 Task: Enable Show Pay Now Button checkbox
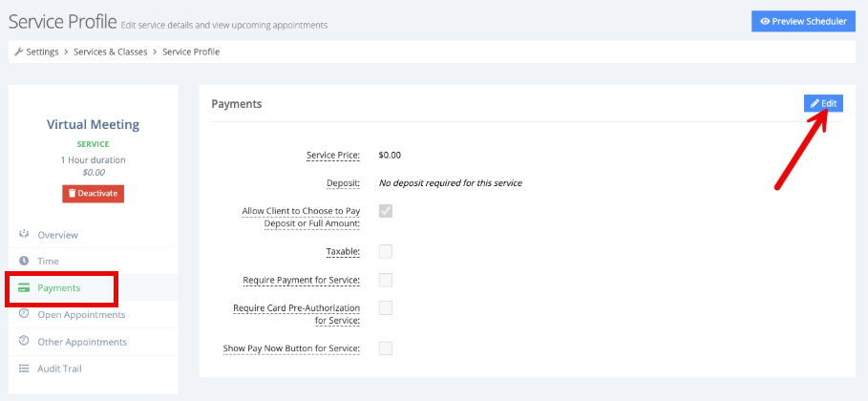(386, 348)
